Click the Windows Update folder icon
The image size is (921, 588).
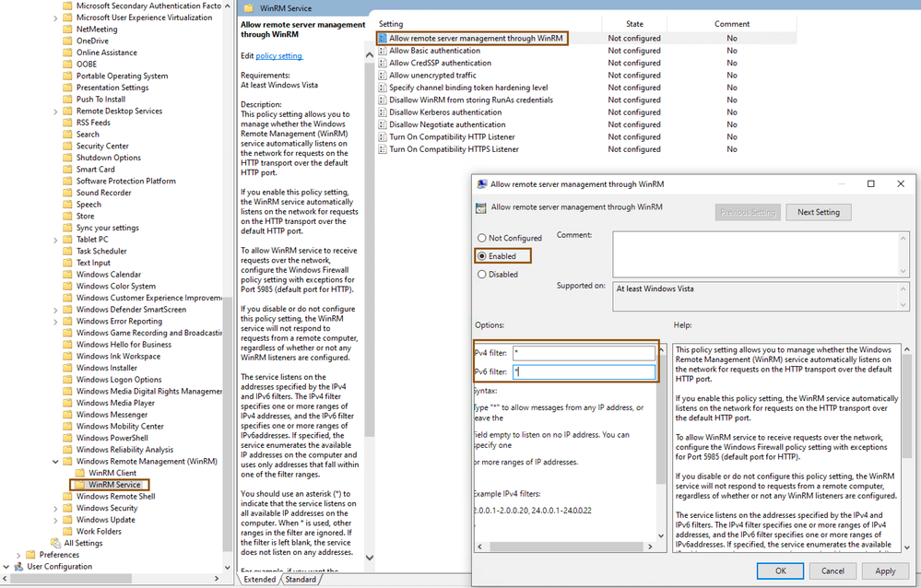[x=67, y=520]
